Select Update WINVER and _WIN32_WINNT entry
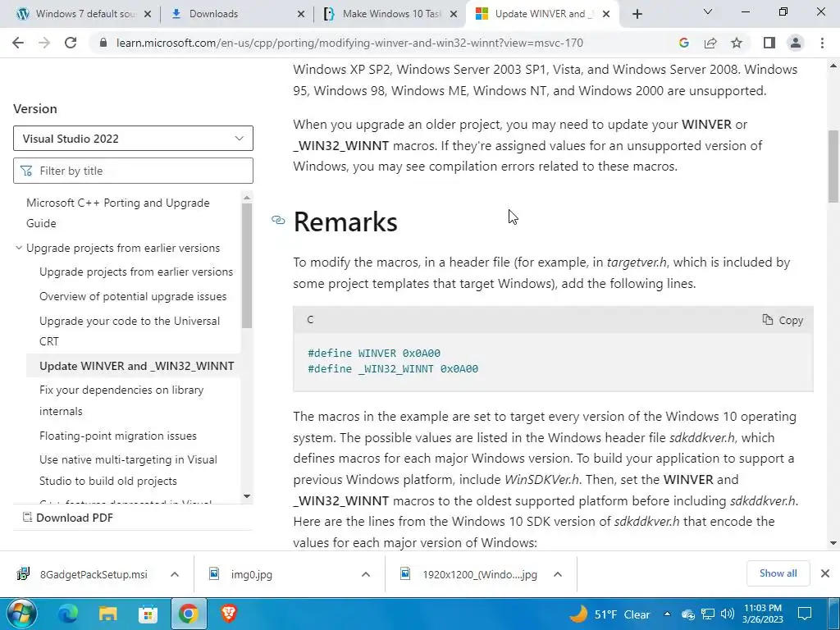 [137, 367]
